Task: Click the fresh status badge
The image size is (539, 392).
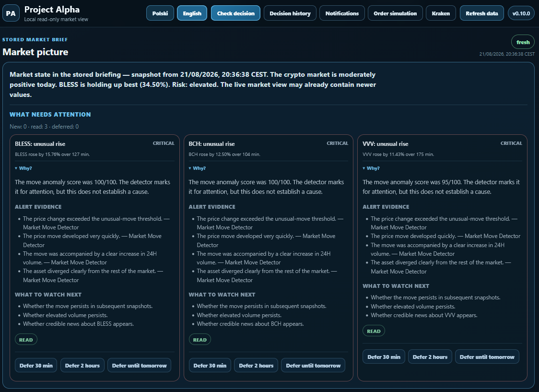Action: (x=523, y=42)
